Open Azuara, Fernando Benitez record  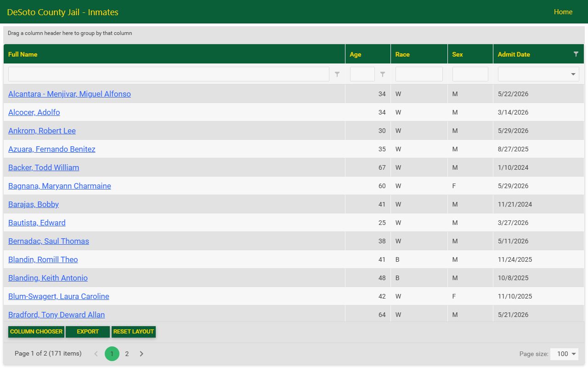coord(52,149)
